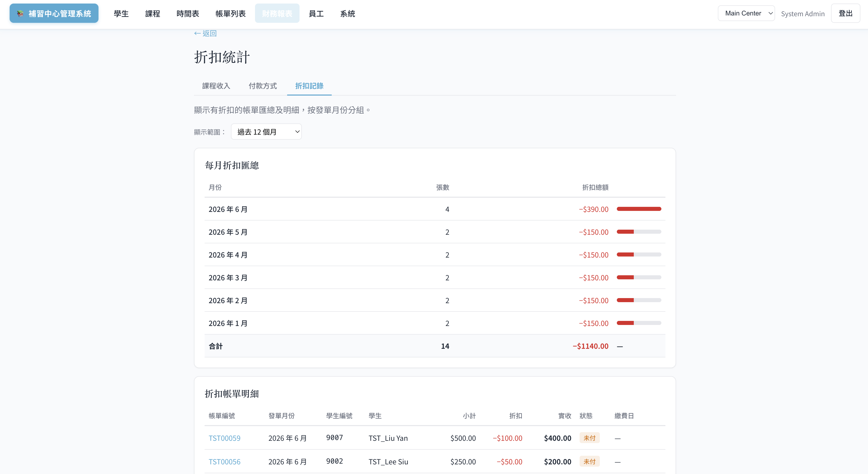The image size is (868, 474).
Task: Click the −$1140.00 total amount
Action: pos(590,346)
